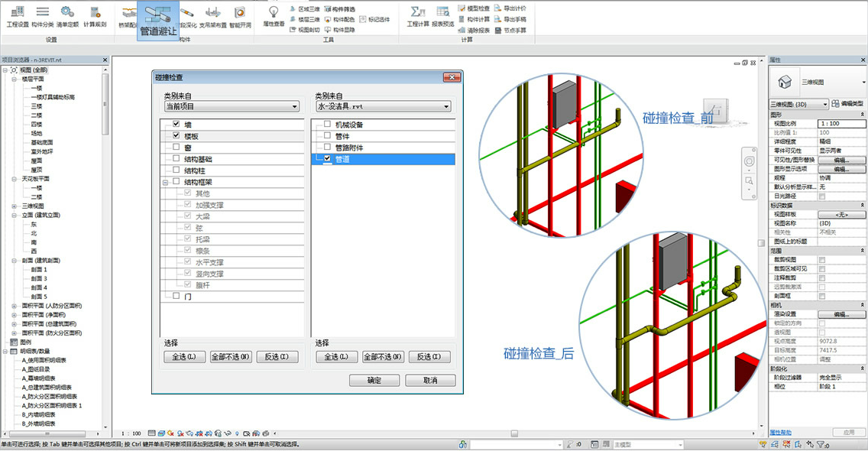Click the left 全选(L) select-all button
The image size is (868, 451).
[x=184, y=357]
